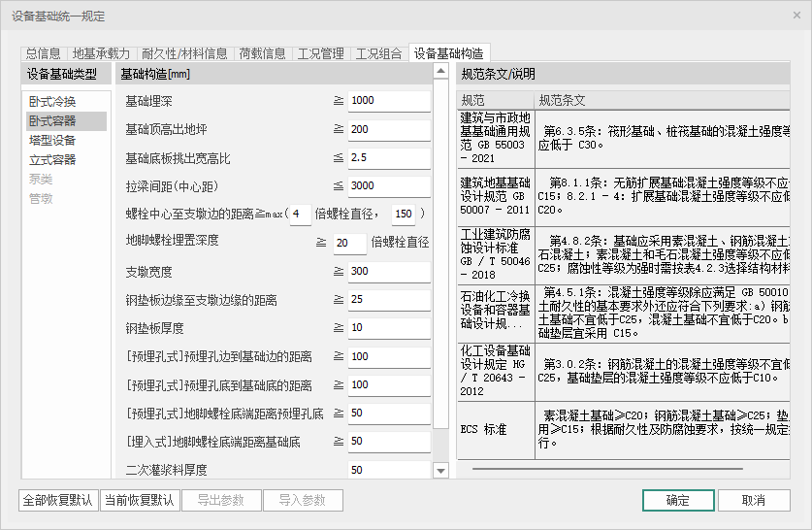Edit the 二次灌浆料厚度 value
The image size is (812, 530).
point(389,470)
